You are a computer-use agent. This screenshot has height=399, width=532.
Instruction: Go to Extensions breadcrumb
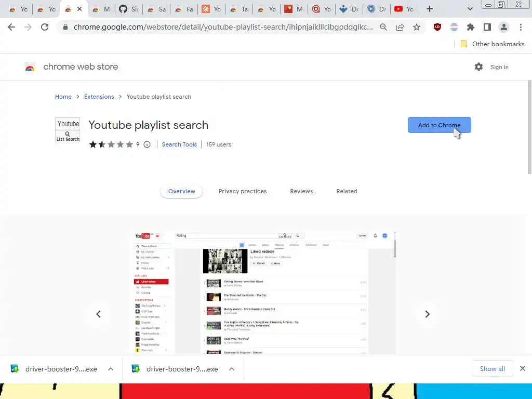point(99,97)
